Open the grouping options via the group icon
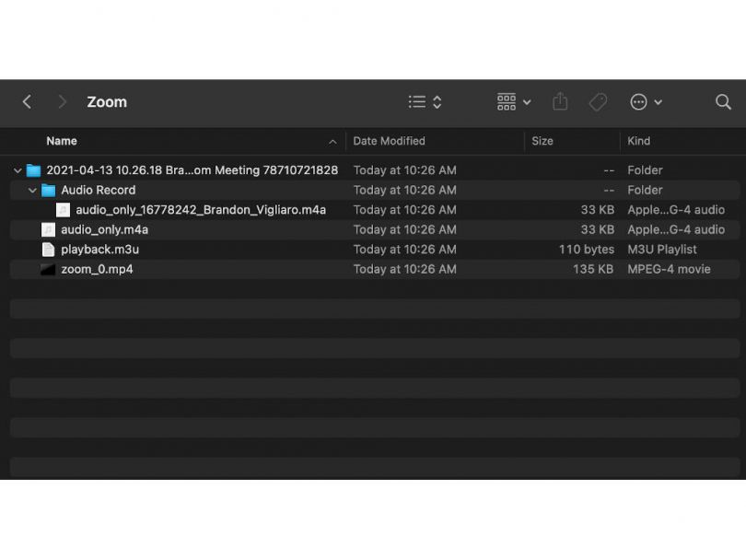 [x=506, y=102]
